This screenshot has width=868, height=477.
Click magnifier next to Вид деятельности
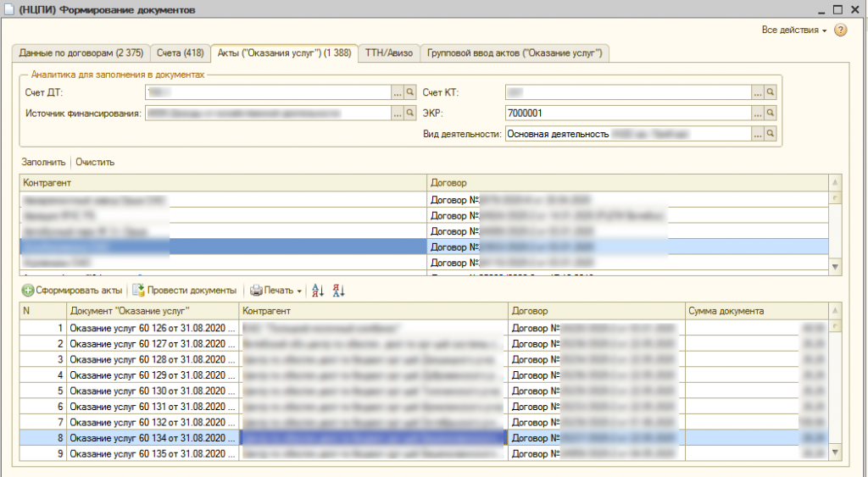[x=771, y=134]
